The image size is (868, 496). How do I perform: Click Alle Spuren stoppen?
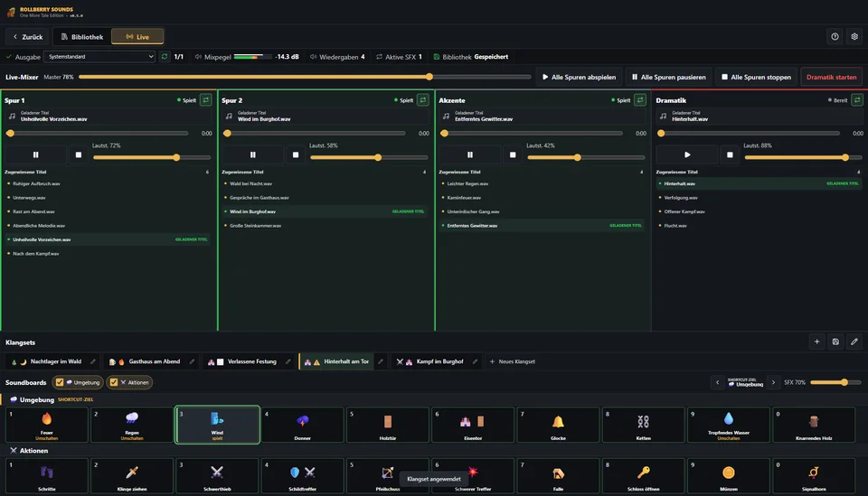tap(756, 77)
